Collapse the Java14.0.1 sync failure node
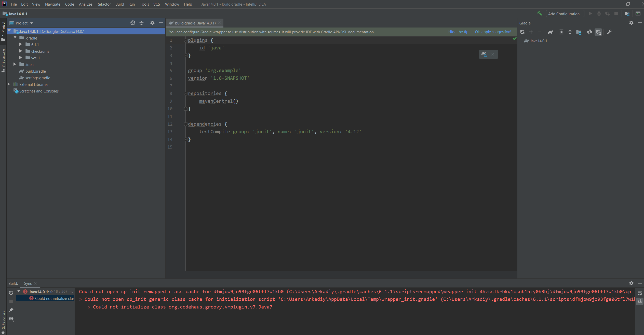 [x=19, y=291]
